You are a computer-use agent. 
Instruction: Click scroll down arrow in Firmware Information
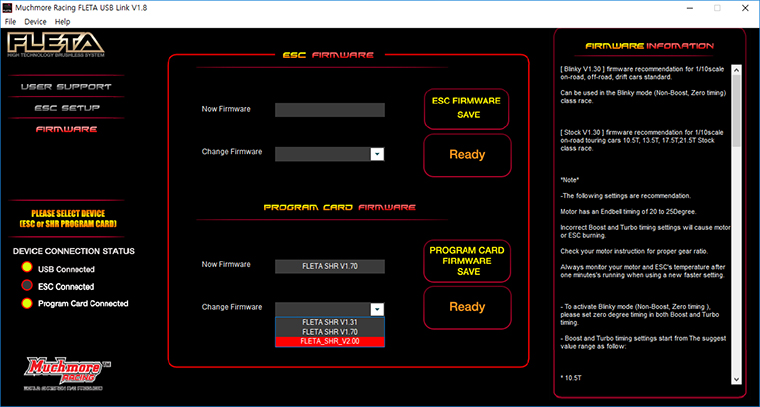click(x=736, y=380)
